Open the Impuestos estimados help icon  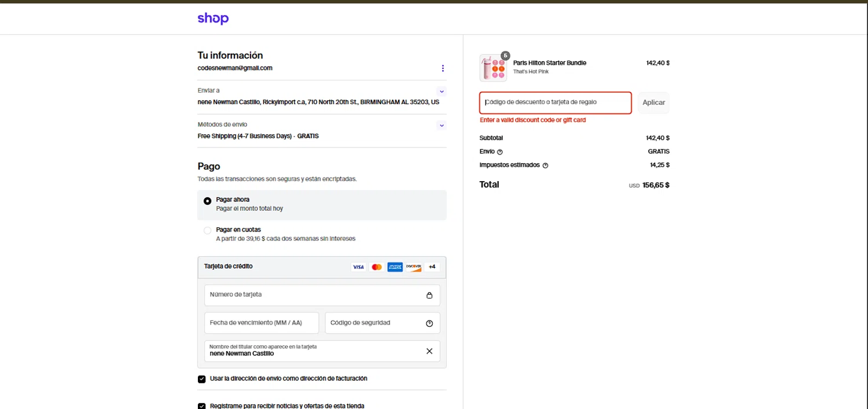tap(546, 165)
